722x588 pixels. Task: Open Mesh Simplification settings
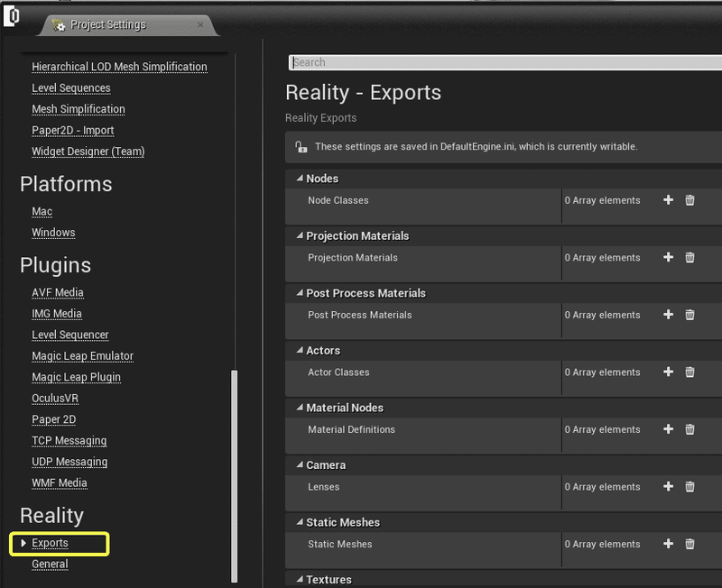click(x=79, y=109)
